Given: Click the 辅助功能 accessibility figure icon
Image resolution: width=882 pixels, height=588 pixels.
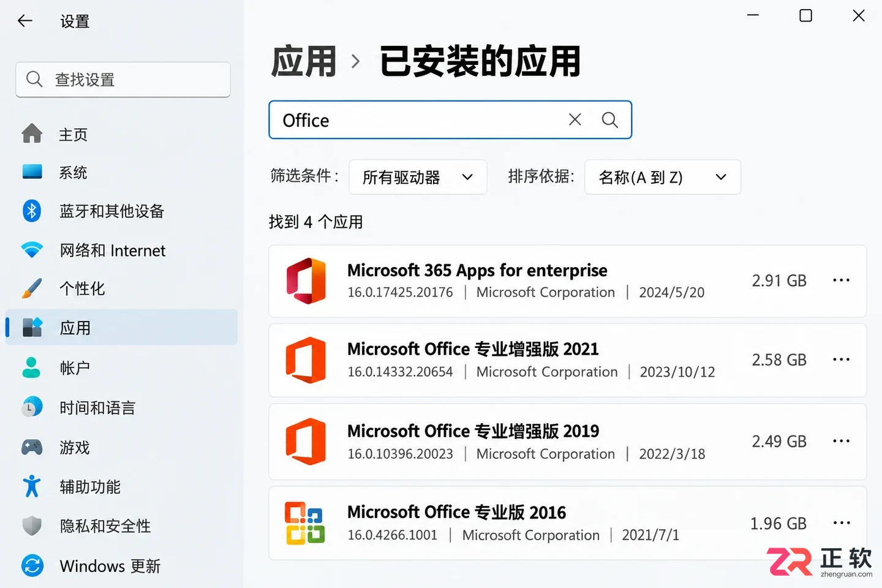Looking at the screenshot, I should click(32, 486).
